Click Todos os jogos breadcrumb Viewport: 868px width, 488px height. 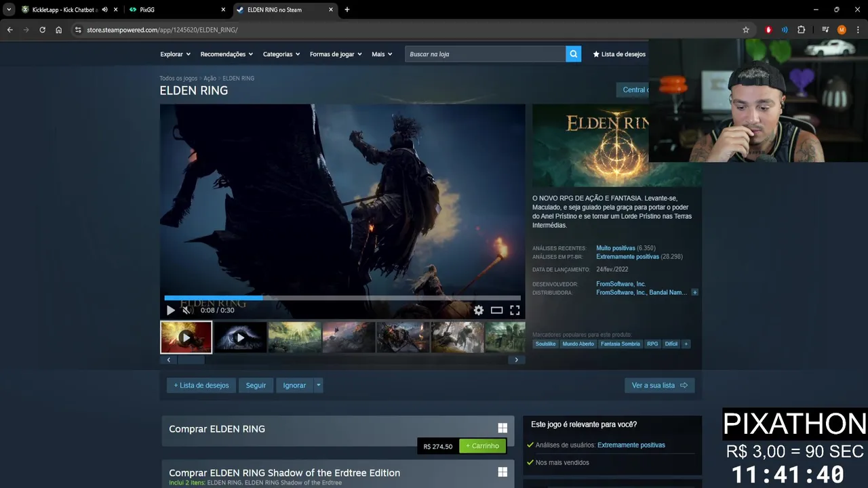pyautogui.click(x=178, y=78)
